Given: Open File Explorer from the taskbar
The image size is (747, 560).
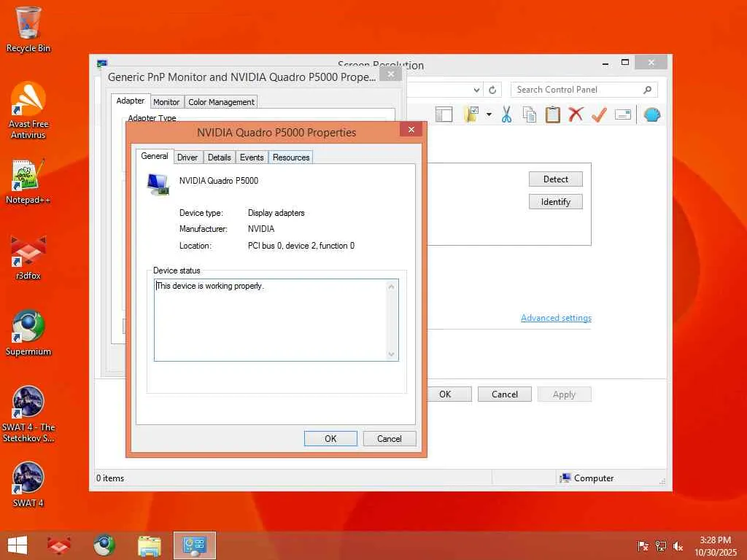Looking at the screenshot, I should point(149,545).
